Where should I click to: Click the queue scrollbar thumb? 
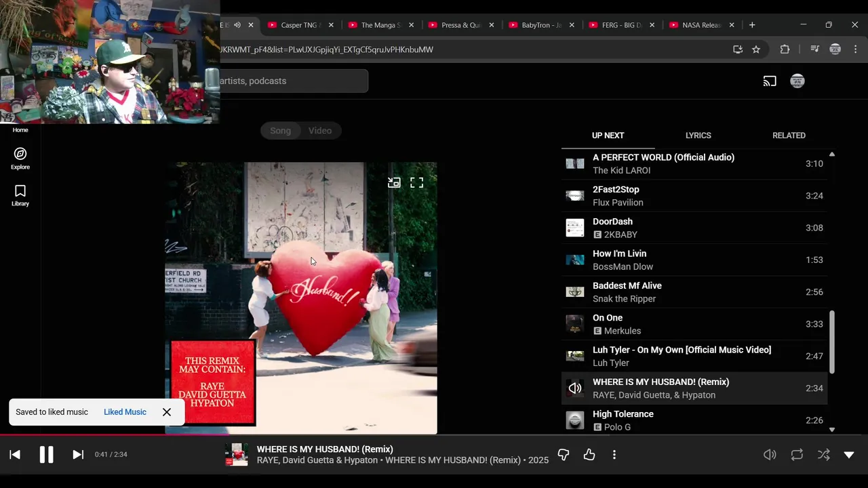pyautogui.click(x=832, y=342)
